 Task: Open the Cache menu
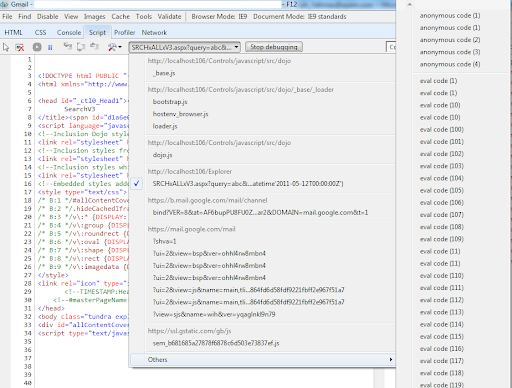[x=120, y=16]
